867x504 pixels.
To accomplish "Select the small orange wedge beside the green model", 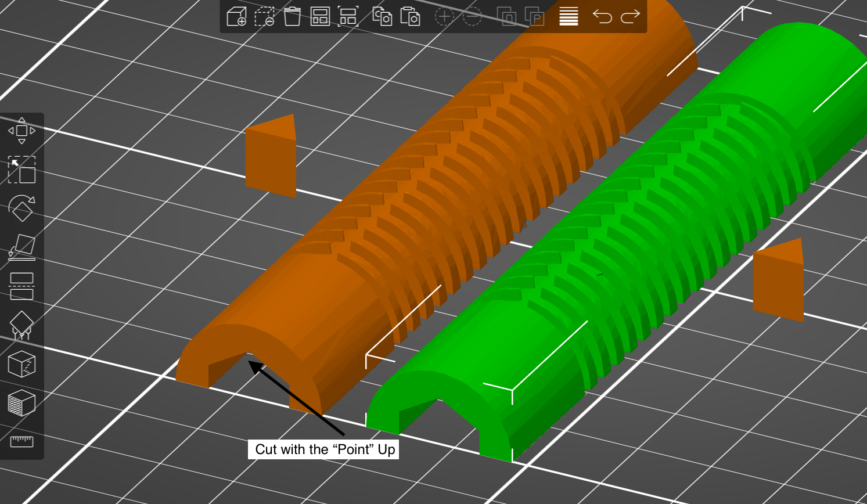I will [779, 280].
